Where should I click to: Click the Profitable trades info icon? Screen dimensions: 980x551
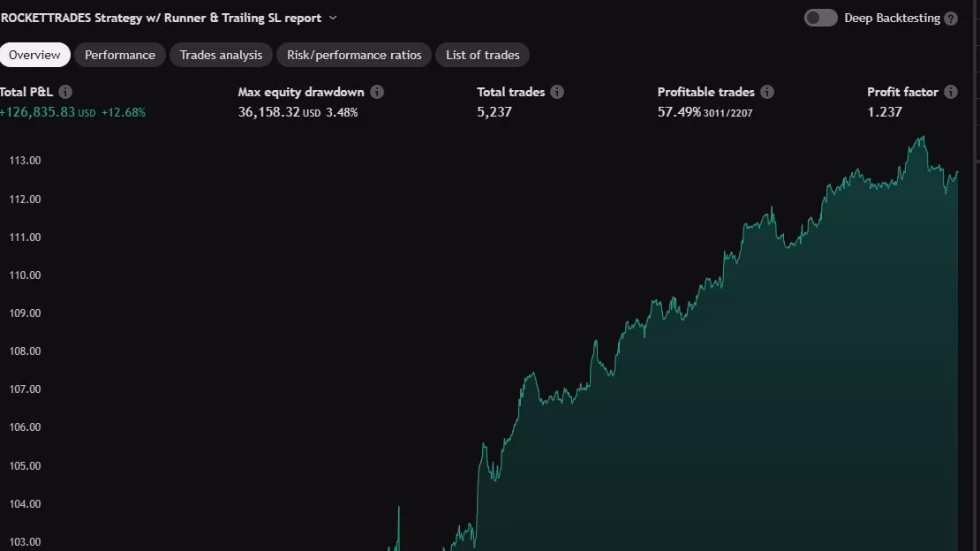(767, 92)
